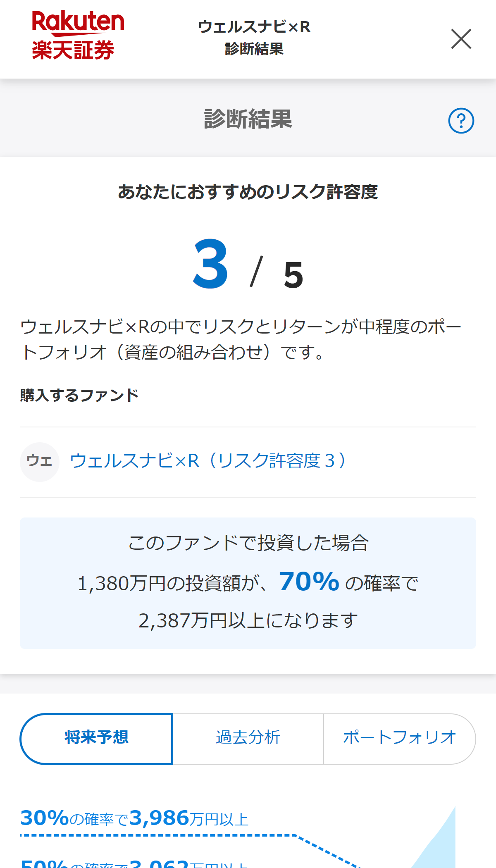Switch to the 過去分析 tab
496x868 pixels.
pos(248,739)
